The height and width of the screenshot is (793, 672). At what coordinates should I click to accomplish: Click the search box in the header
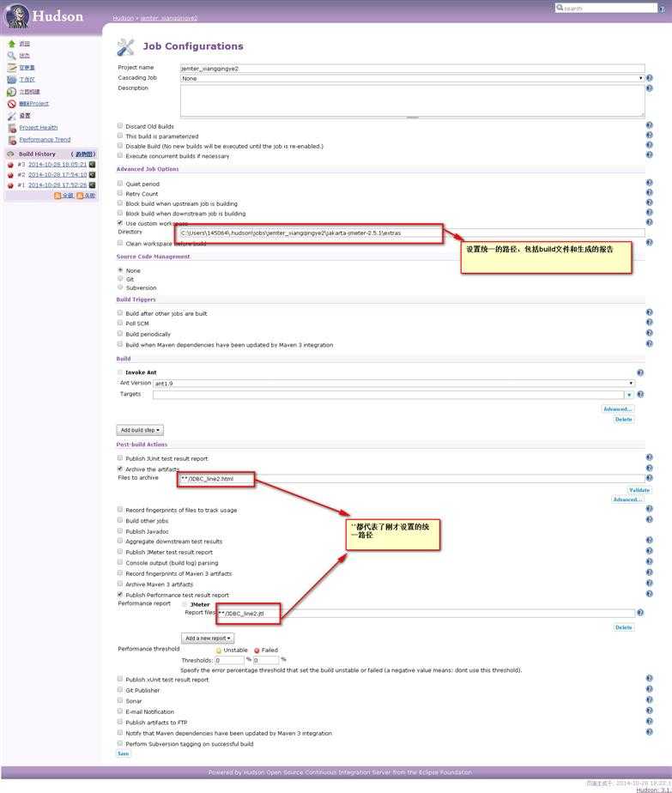606,8
